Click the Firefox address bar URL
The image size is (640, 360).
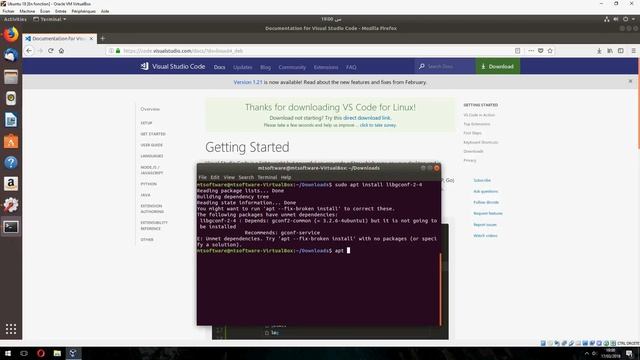pyautogui.click(x=183, y=51)
